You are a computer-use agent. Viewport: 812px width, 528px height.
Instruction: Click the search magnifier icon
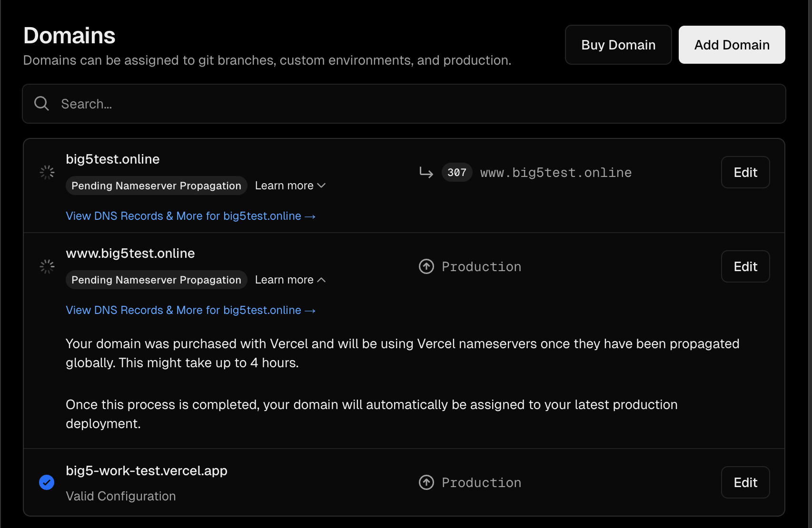(x=42, y=104)
